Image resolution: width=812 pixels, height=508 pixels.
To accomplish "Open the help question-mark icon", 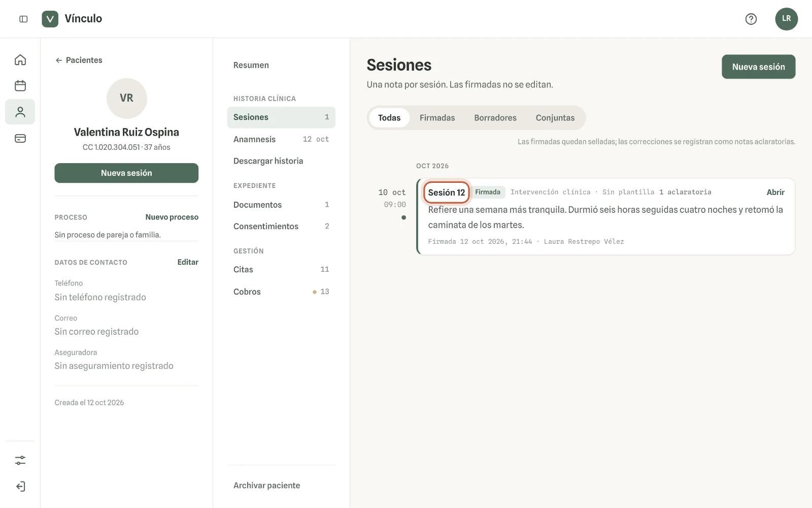I will [x=751, y=19].
